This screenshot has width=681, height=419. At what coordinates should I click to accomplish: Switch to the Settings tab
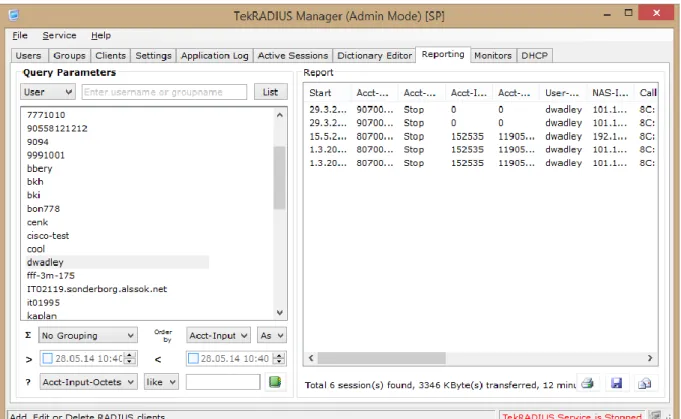tap(153, 56)
